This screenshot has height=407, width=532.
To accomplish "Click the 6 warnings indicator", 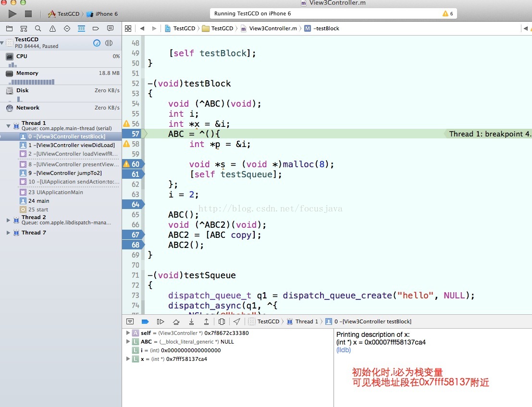I will (448, 13).
